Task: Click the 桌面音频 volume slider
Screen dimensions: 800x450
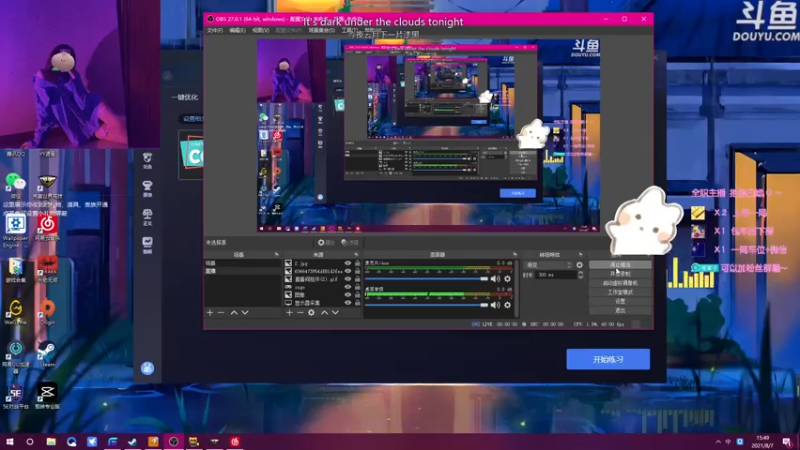Action: [427, 305]
